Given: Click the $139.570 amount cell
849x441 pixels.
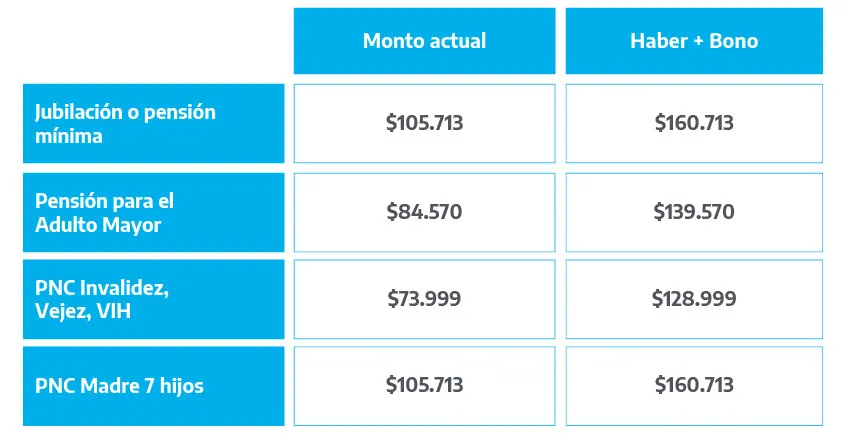Looking at the screenshot, I should point(694,212).
